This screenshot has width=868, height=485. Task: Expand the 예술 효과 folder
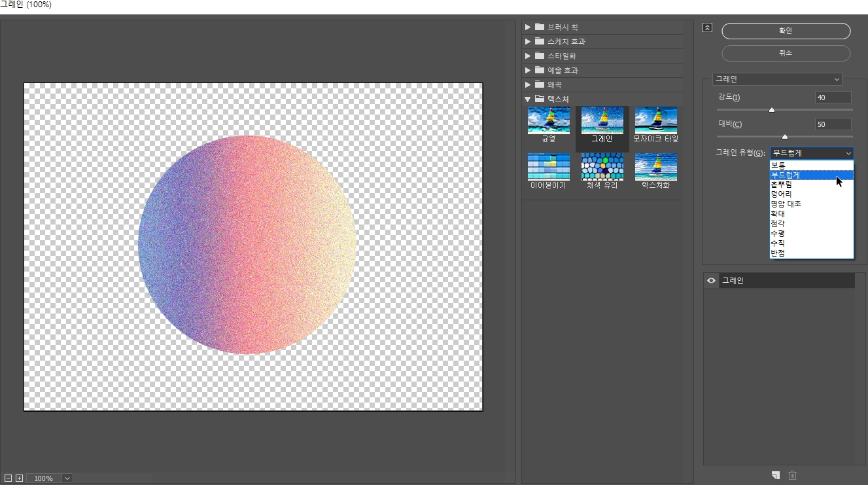pos(528,70)
